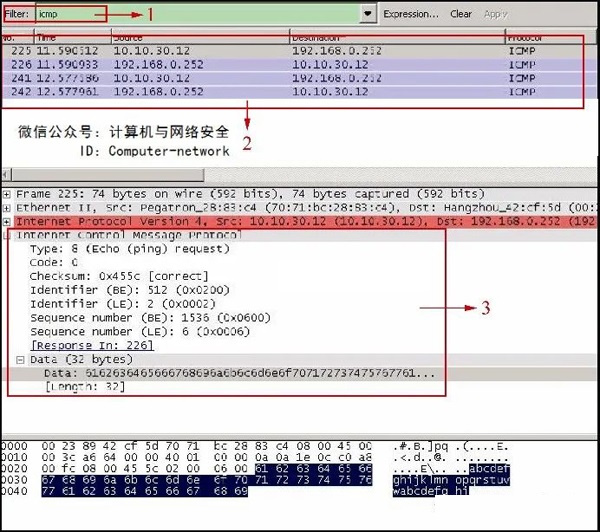Select the [Length: 32] field
This screenshot has height=532, width=600.
click(x=85, y=387)
